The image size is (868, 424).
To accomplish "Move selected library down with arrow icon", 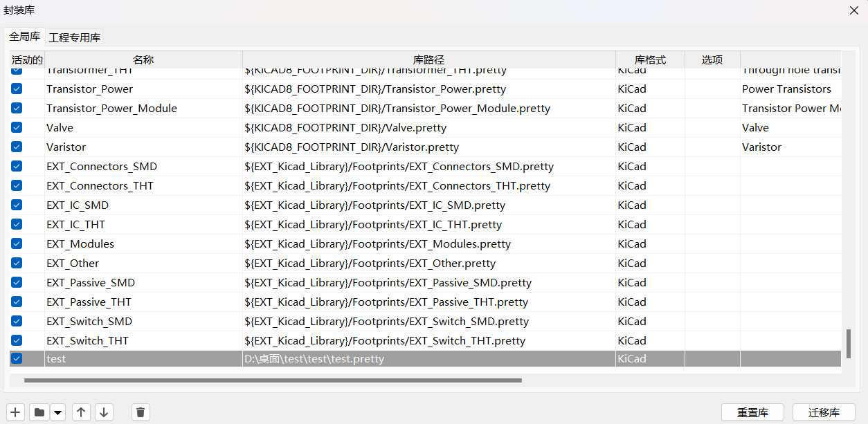I will click(x=104, y=412).
